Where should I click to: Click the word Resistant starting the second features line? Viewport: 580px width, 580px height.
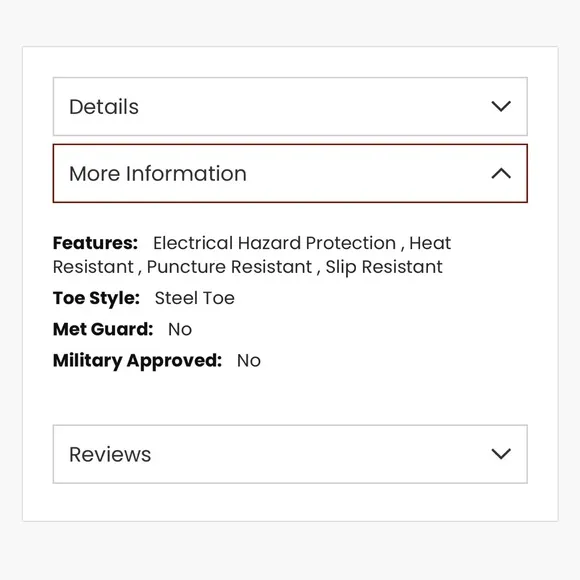(93, 267)
